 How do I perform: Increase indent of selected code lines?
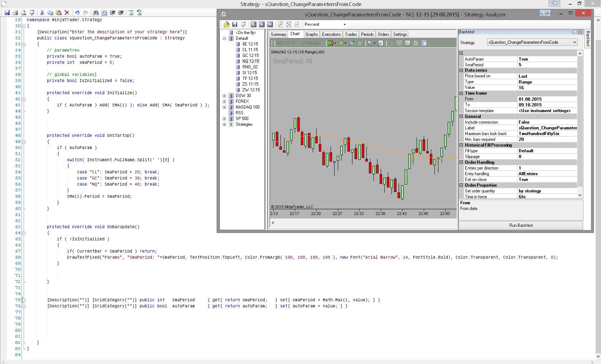tap(121, 13)
